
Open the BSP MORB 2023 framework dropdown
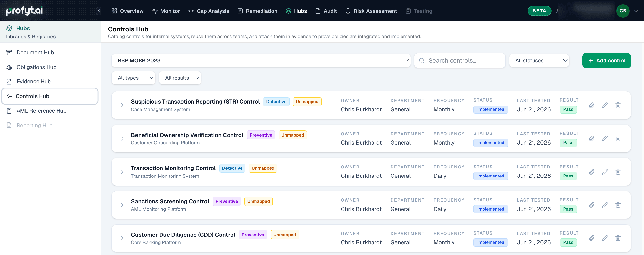pyautogui.click(x=261, y=60)
